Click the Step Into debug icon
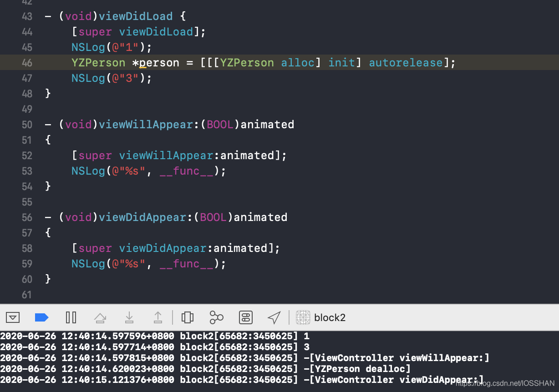Screen dimensions: 559x392 tap(129, 317)
